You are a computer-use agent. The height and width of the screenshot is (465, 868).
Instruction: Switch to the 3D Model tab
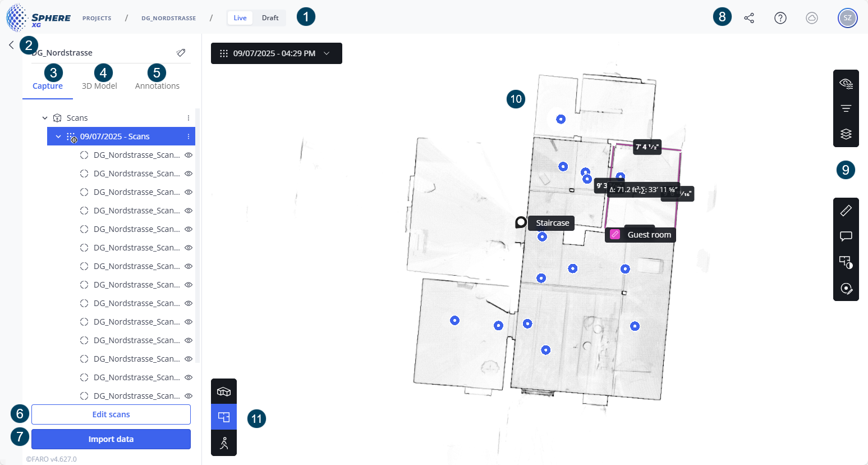99,86
